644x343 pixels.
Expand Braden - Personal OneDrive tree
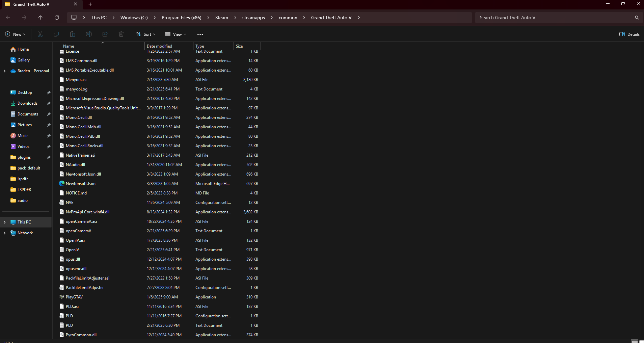4,71
